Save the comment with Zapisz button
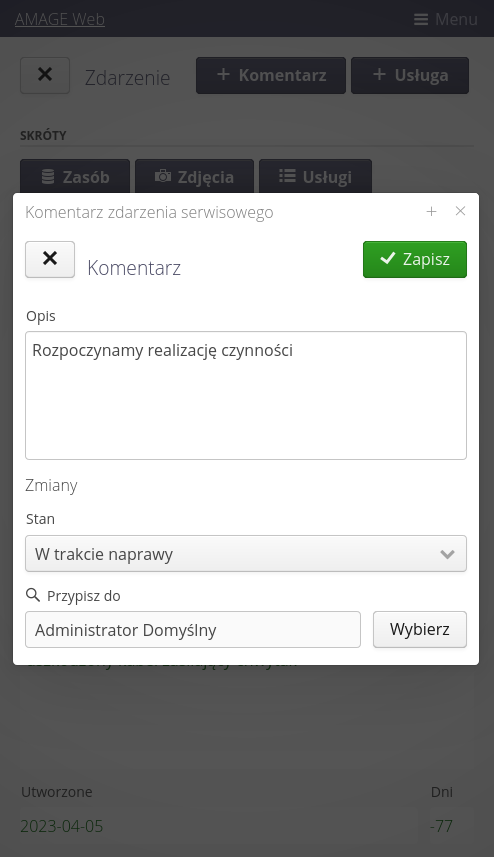The image size is (494, 857). (x=415, y=259)
